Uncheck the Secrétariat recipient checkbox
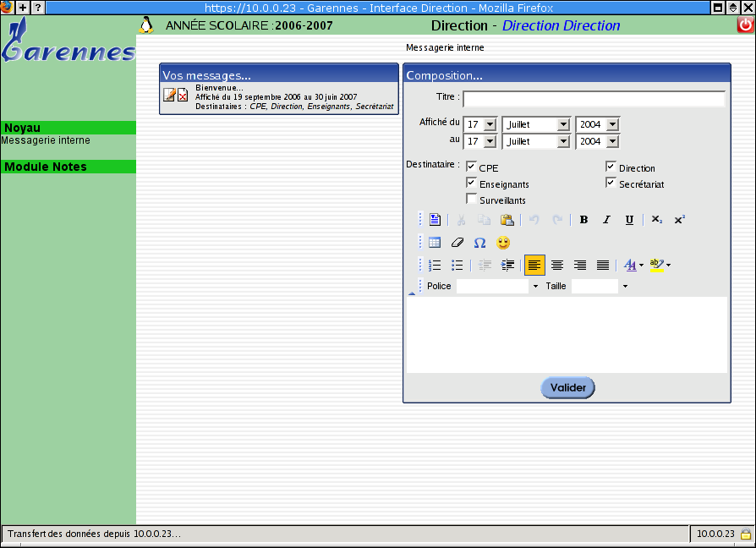 pos(611,184)
